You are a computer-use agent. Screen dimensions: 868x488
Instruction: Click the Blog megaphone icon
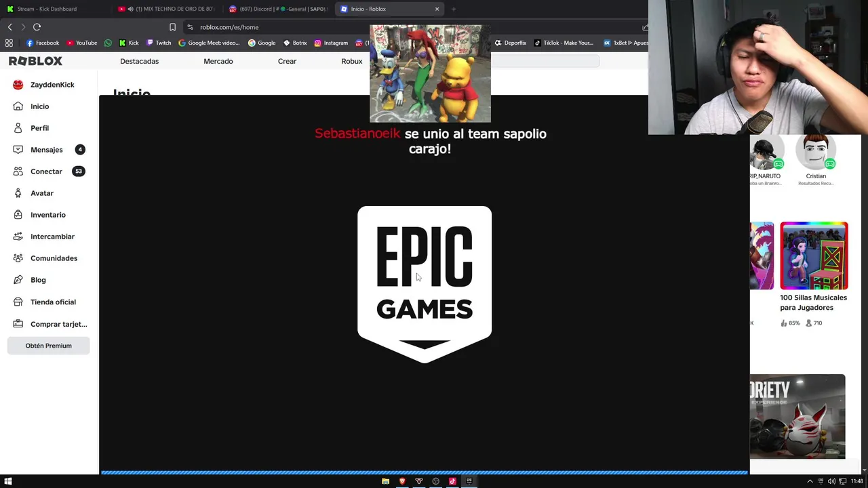[18, 280]
